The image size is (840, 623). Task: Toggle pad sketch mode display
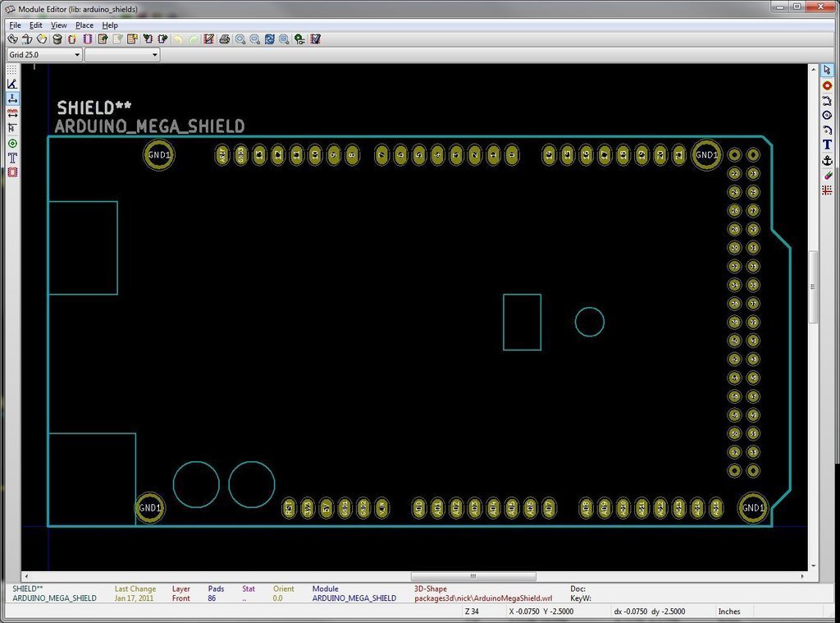click(12, 143)
